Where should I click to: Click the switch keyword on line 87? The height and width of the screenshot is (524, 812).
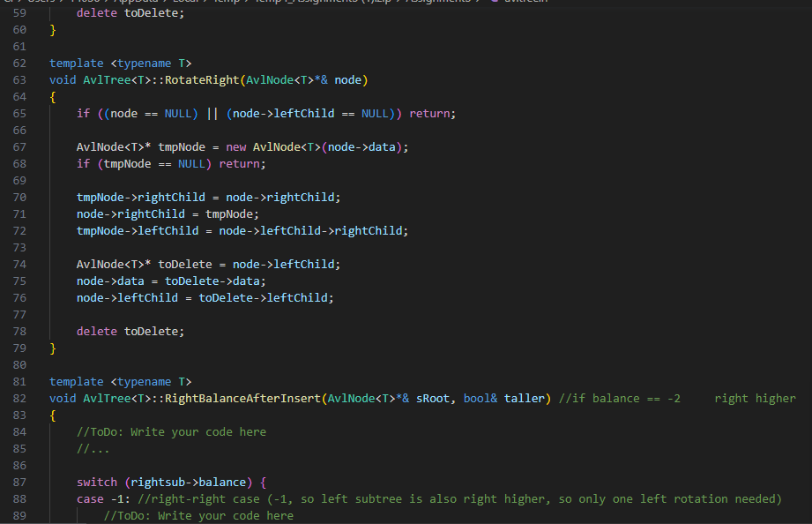(97, 482)
